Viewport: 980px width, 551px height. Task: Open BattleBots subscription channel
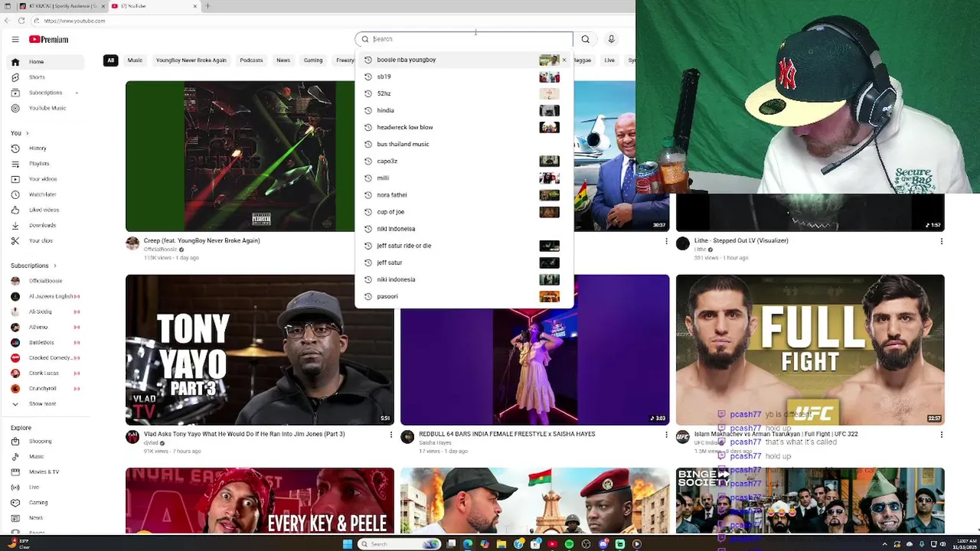pyautogui.click(x=46, y=342)
